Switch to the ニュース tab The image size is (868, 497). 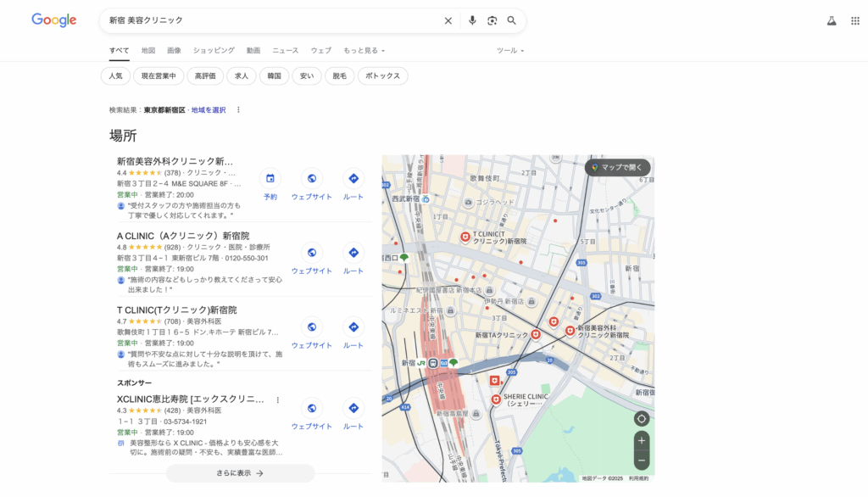tap(285, 51)
